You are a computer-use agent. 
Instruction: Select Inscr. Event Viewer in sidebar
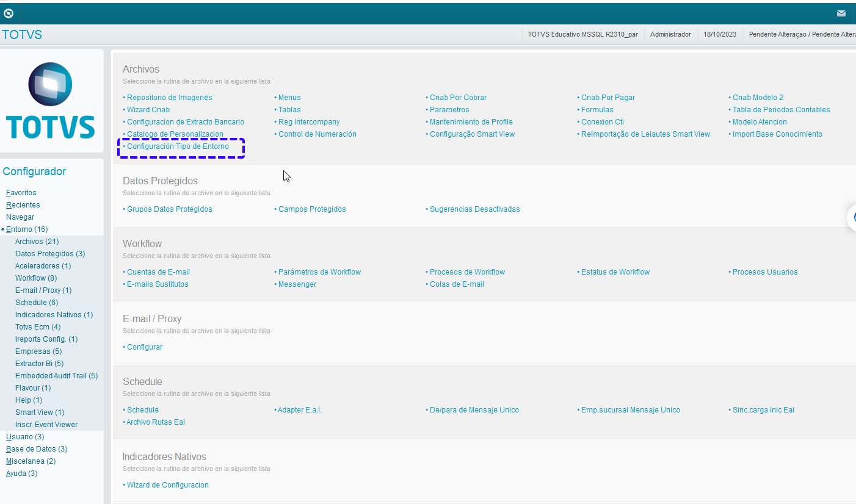tap(46, 425)
